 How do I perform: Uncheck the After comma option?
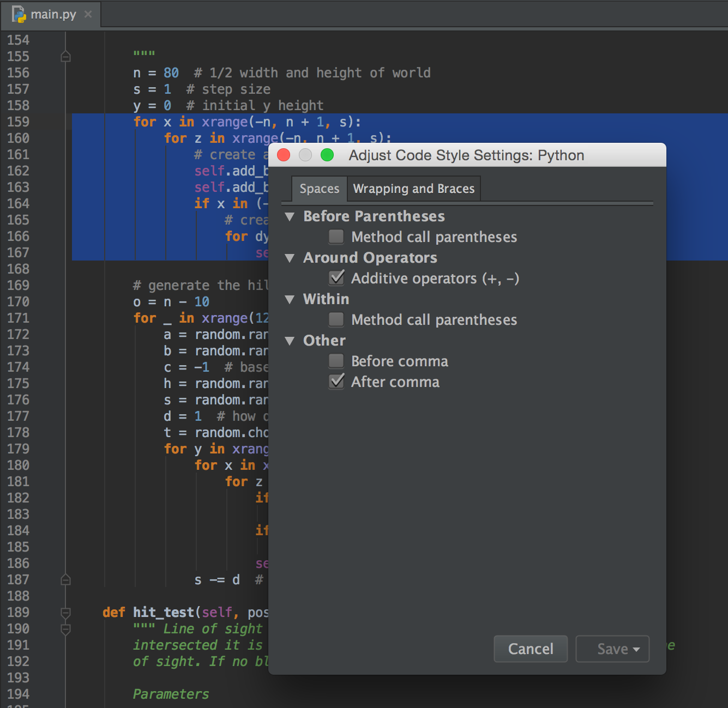(336, 382)
